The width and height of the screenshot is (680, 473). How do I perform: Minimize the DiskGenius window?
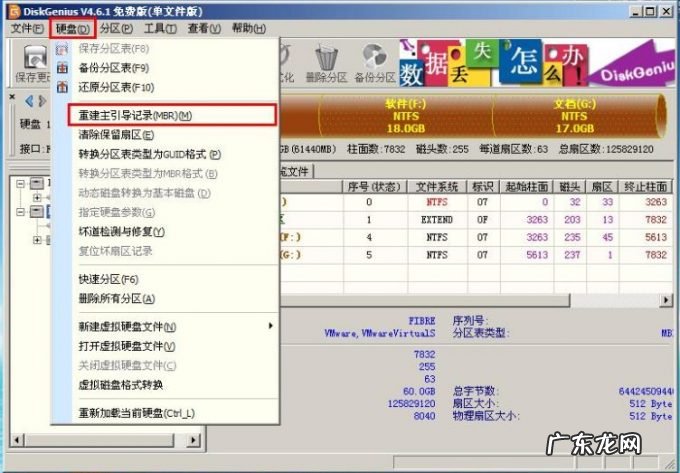pos(636,10)
